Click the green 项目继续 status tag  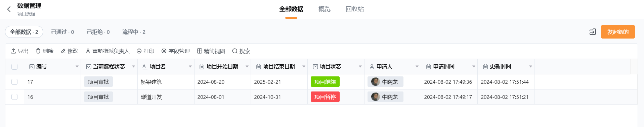pos(325,82)
